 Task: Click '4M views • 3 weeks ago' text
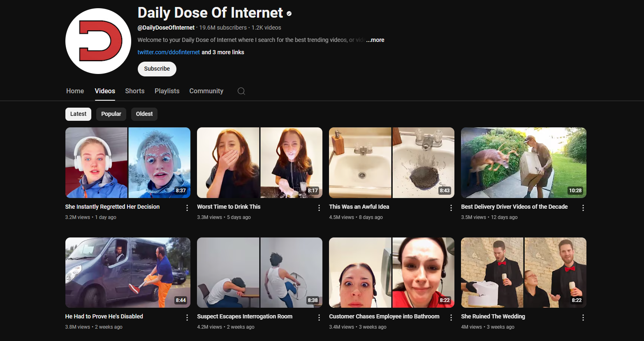click(488, 327)
